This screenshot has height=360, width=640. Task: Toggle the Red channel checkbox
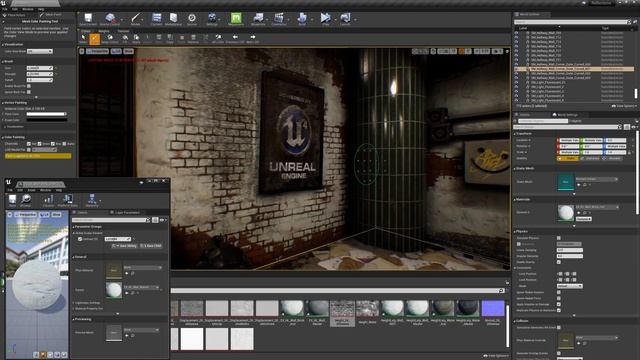click(x=29, y=144)
